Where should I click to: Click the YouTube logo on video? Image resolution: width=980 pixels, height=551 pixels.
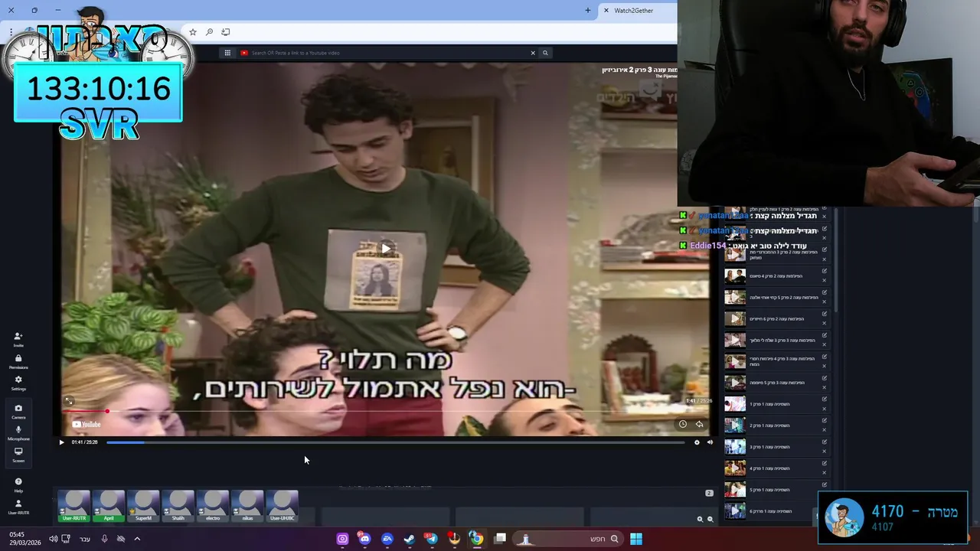pyautogui.click(x=87, y=424)
